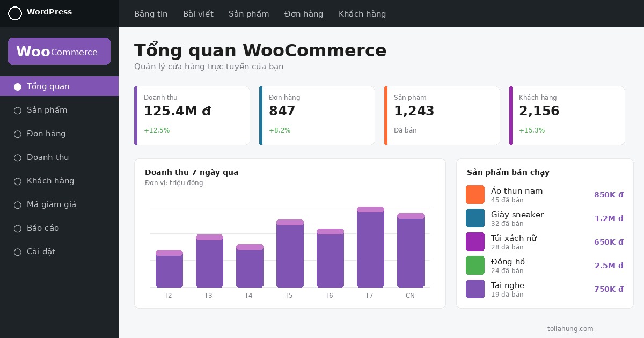Click the circle icon beside Sản phẩm
The width and height of the screenshot is (644, 338).
(18, 110)
